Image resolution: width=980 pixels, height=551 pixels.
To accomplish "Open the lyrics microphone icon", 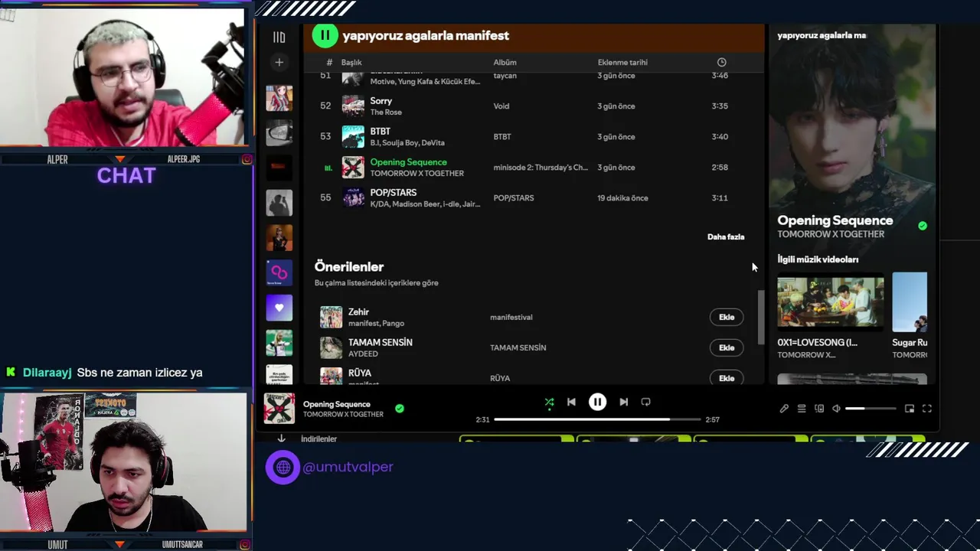I will [x=784, y=409].
